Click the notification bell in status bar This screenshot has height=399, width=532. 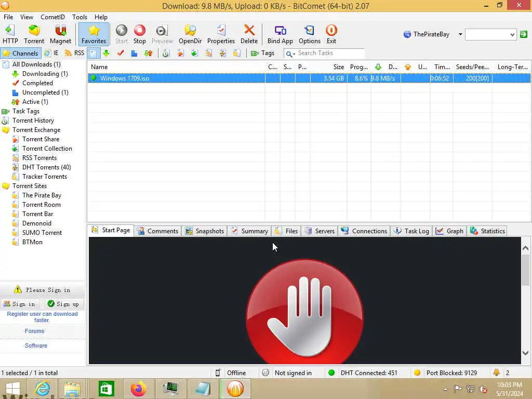click(496, 373)
